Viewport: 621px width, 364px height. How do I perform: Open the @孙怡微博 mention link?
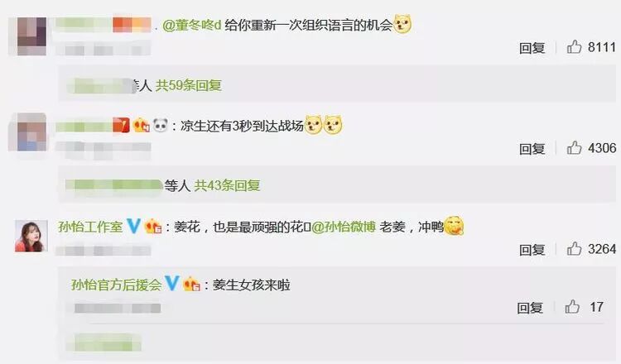[344, 227]
